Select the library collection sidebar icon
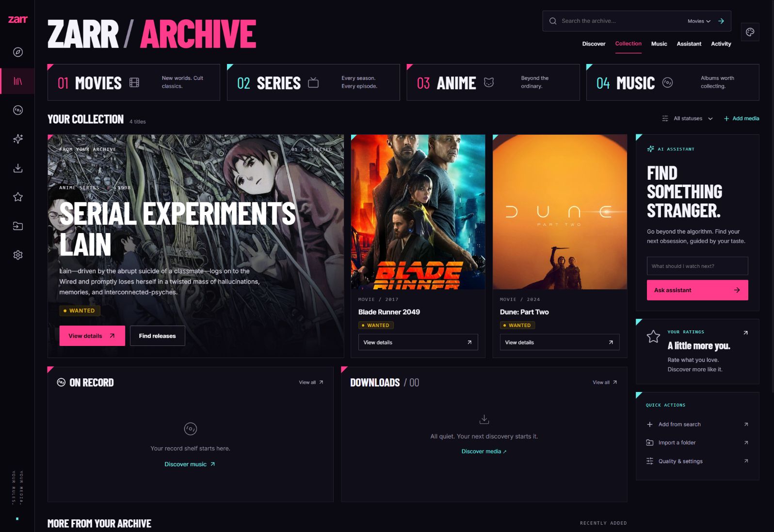Image resolution: width=774 pixels, height=532 pixels. 18,81
